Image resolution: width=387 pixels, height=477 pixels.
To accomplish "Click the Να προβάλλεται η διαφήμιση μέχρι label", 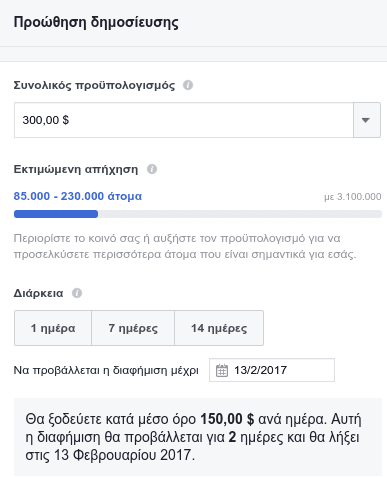I will pos(106,370).
